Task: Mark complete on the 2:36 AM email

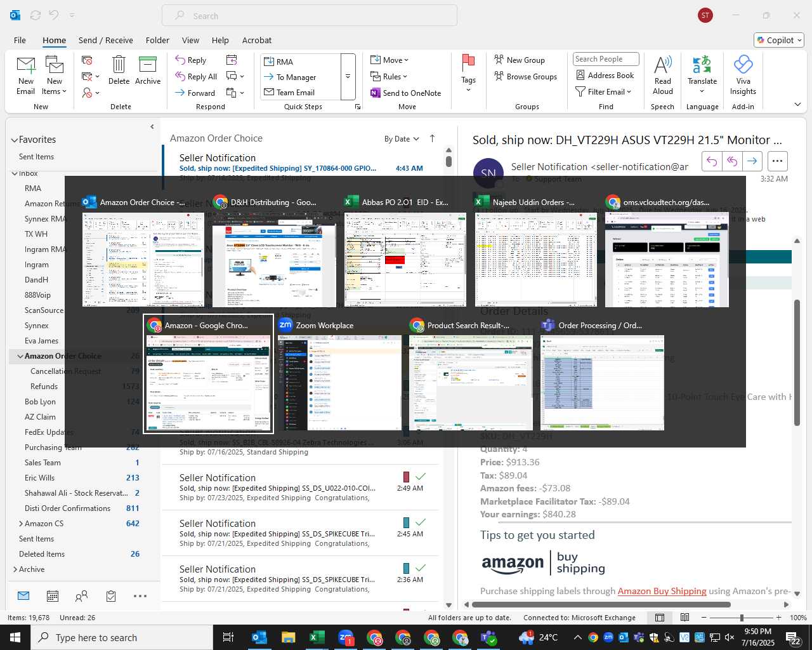Action: click(x=420, y=567)
